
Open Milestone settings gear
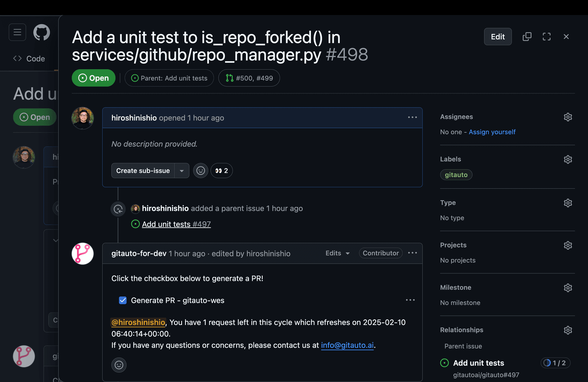[568, 288]
